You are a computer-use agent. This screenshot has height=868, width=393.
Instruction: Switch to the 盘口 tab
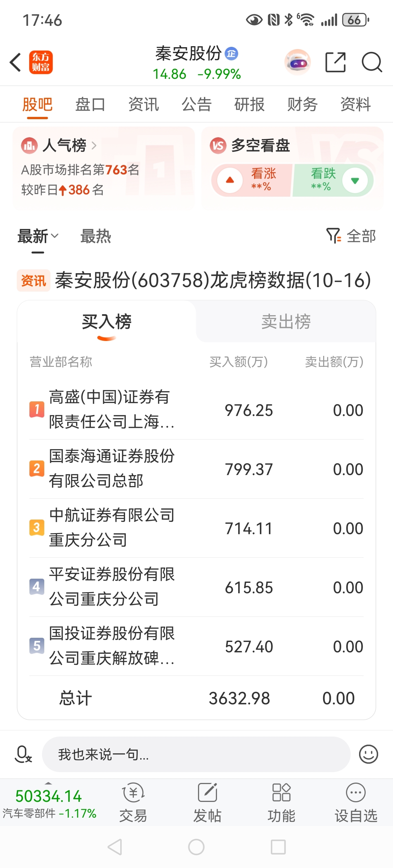[90, 104]
